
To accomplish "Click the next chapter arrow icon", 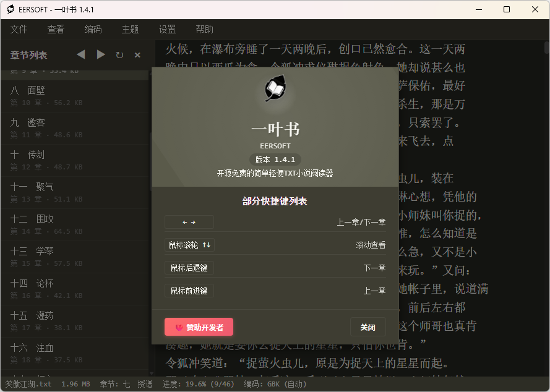I will tap(101, 54).
